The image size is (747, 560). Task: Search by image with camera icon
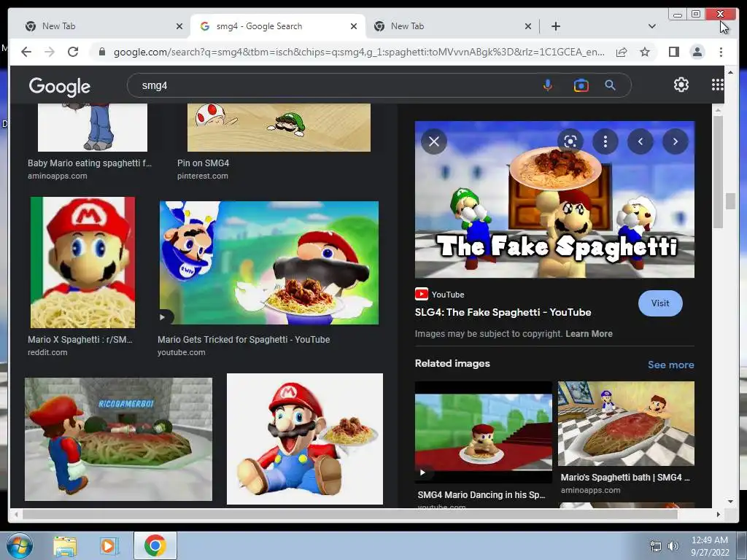pyautogui.click(x=581, y=85)
